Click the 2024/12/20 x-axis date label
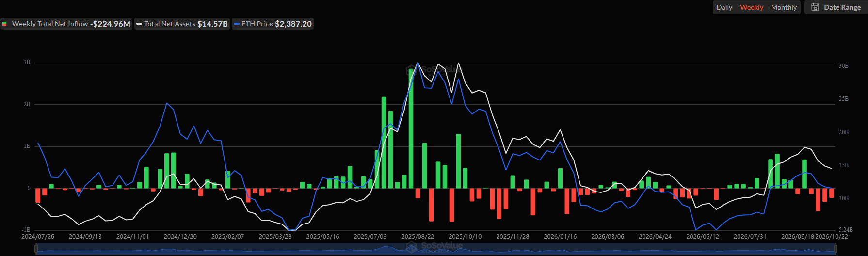868x256 pixels. 180,237
